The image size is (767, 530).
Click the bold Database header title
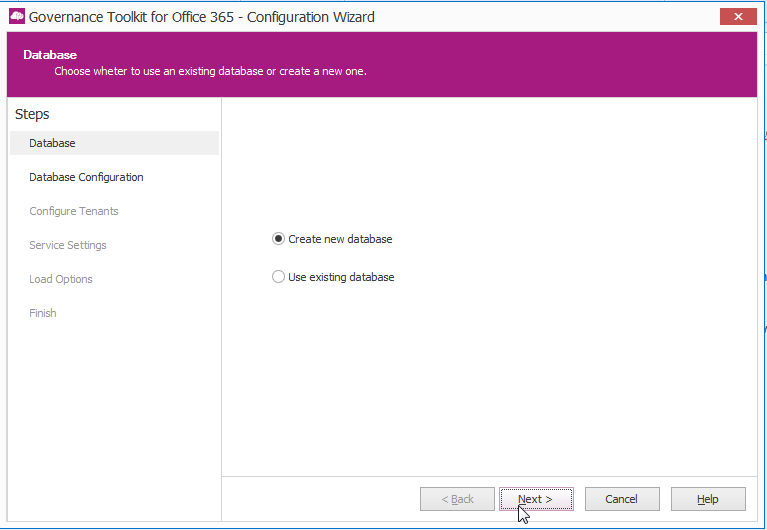pyautogui.click(x=50, y=55)
